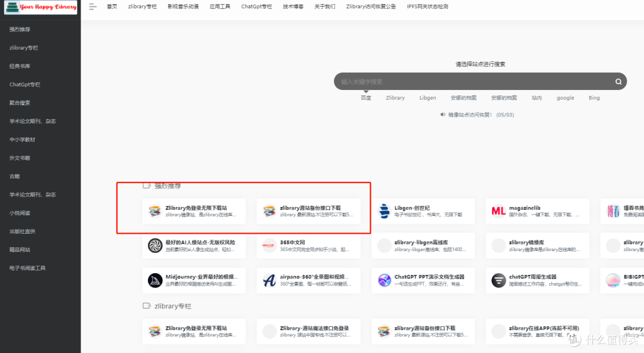Click the ChatGPT PPT演示文稿生成器 icon
Viewport: 644px width, 353px height.
pos(384,280)
